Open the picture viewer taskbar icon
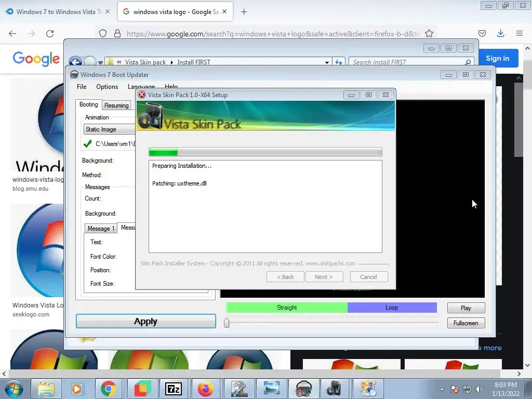Image resolution: width=532 pixels, height=399 pixels. [x=272, y=389]
